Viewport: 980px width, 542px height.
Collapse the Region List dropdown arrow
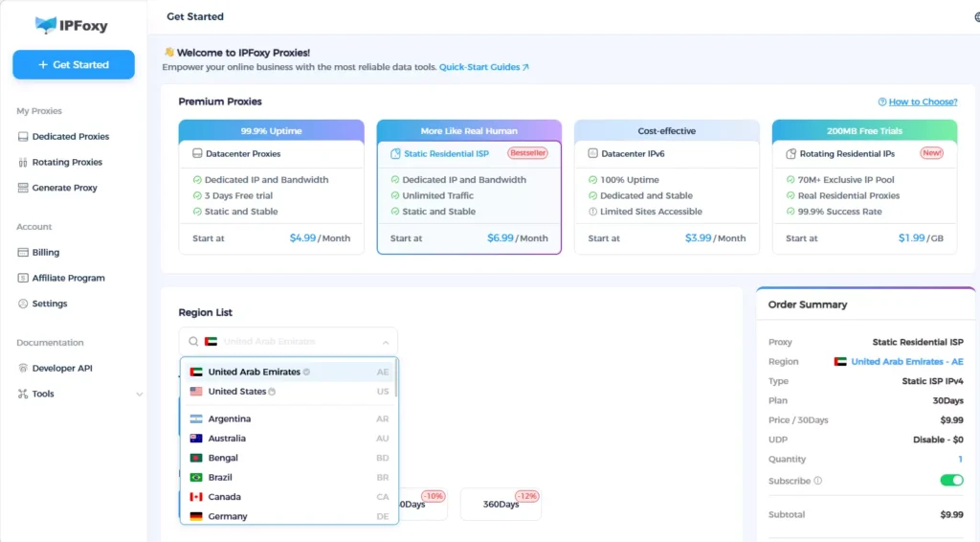coord(386,342)
